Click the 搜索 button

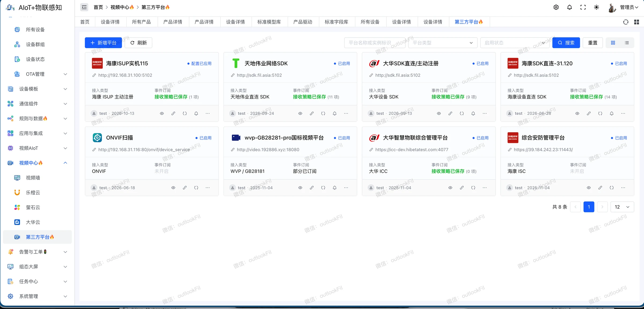pyautogui.click(x=566, y=43)
